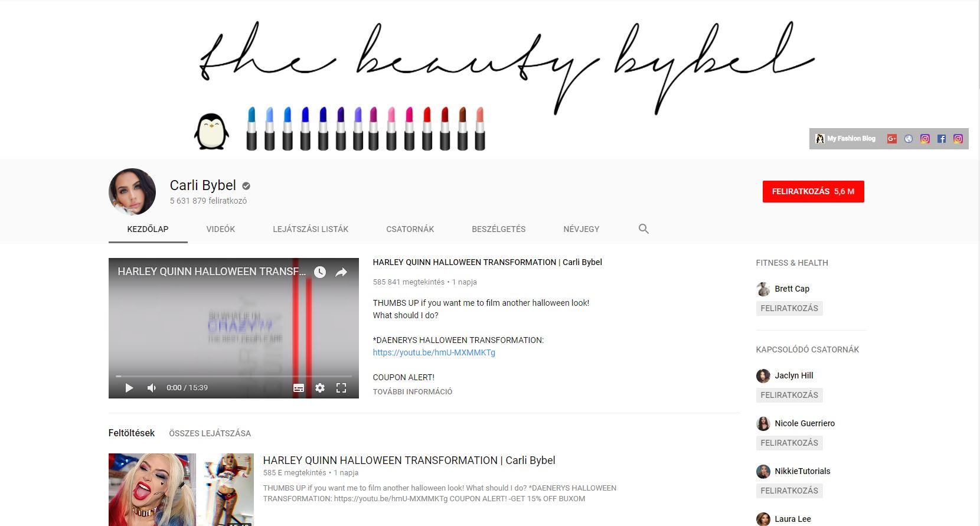The height and width of the screenshot is (526, 980).
Task: Play the featured Harley Quinn video
Action: (129, 388)
